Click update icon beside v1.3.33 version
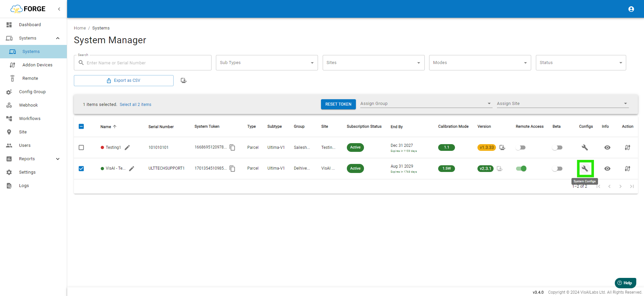644x296 pixels. click(x=502, y=147)
